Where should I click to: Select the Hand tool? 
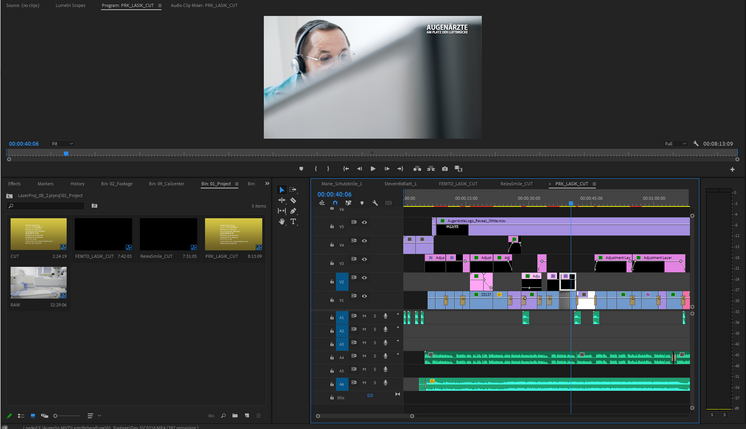pyautogui.click(x=282, y=221)
